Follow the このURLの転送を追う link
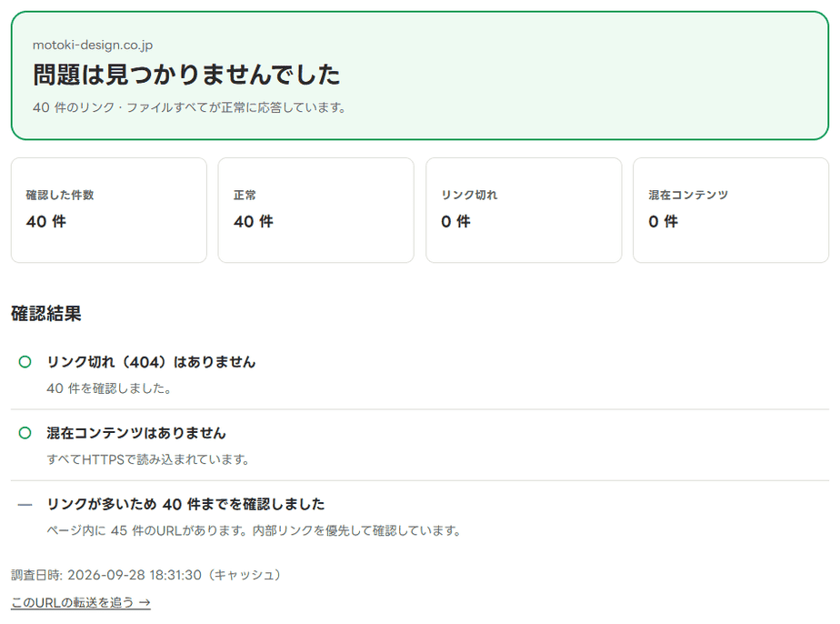Image resolution: width=840 pixels, height=624 pixels. pos(80,602)
